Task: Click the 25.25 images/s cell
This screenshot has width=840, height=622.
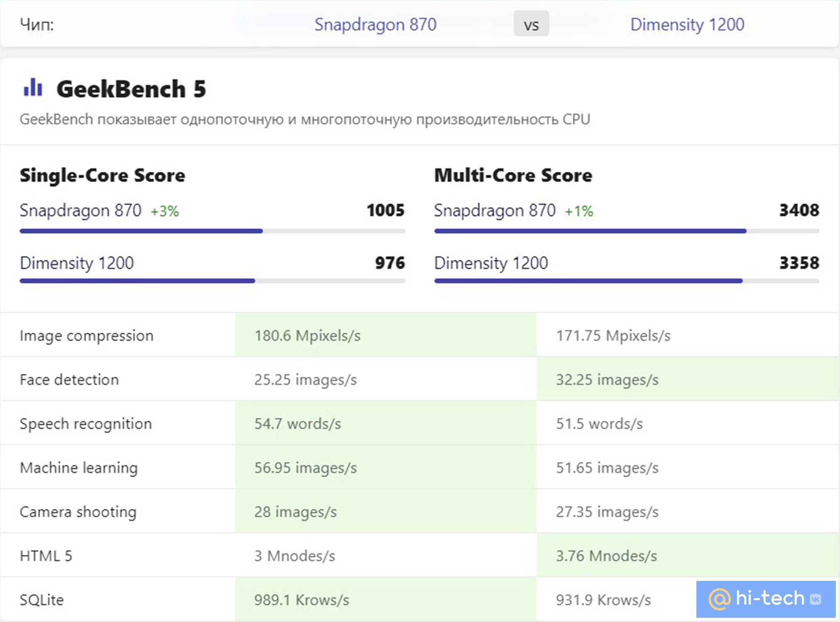Action: point(386,379)
